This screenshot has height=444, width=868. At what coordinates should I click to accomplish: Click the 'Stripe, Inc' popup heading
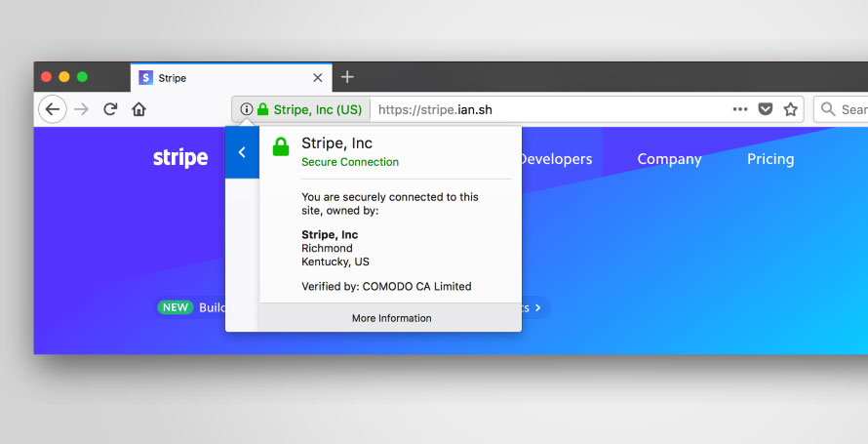click(x=336, y=143)
